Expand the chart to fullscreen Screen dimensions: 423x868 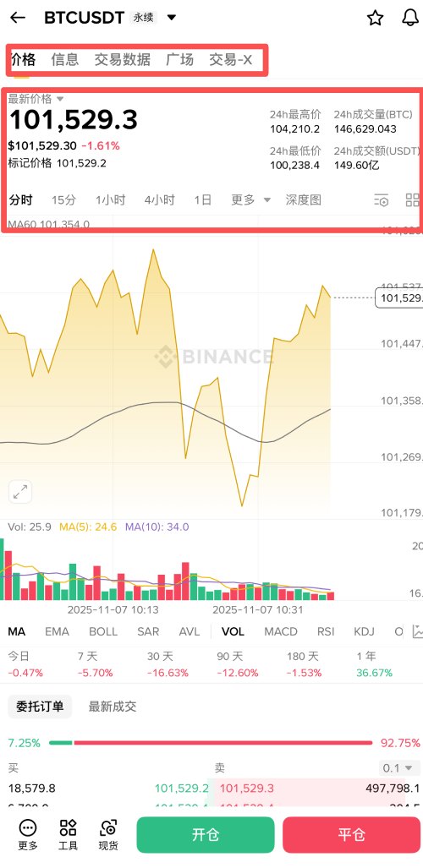coord(20,492)
